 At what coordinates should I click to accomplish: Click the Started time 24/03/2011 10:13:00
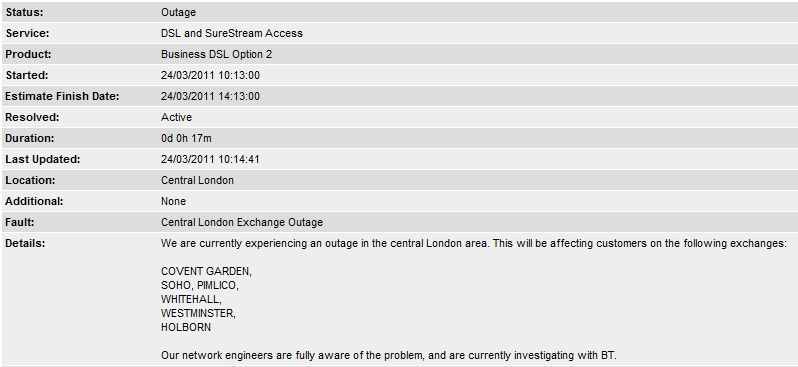pyautogui.click(x=210, y=75)
